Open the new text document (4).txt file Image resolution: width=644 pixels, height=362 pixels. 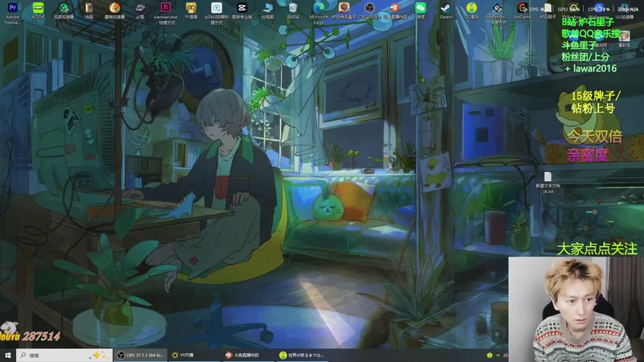548,183
